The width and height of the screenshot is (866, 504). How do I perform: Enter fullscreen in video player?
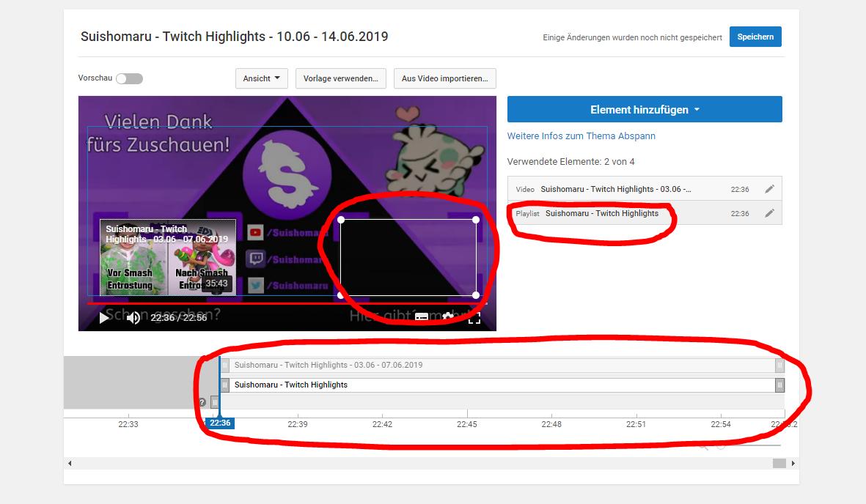[x=474, y=317]
